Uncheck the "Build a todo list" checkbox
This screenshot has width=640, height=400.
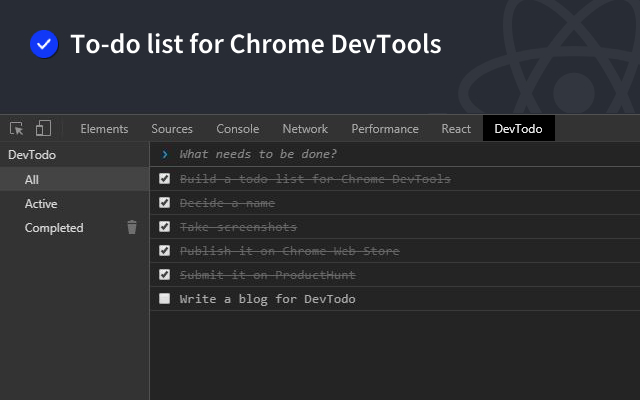(165, 179)
